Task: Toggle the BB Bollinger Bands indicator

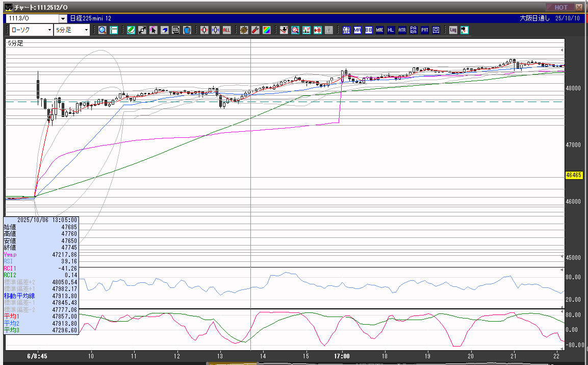Action: click(x=368, y=30)
